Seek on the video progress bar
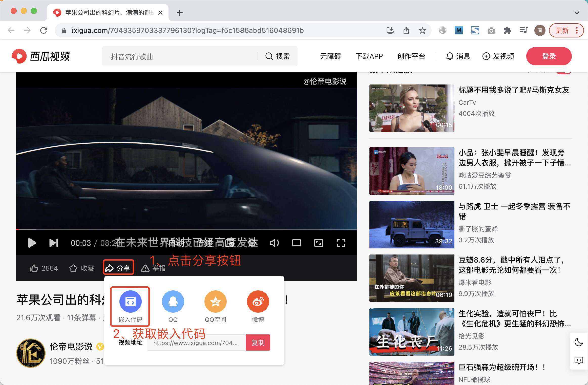The width and height of the screenshot is (588, 385). [187, 229]
